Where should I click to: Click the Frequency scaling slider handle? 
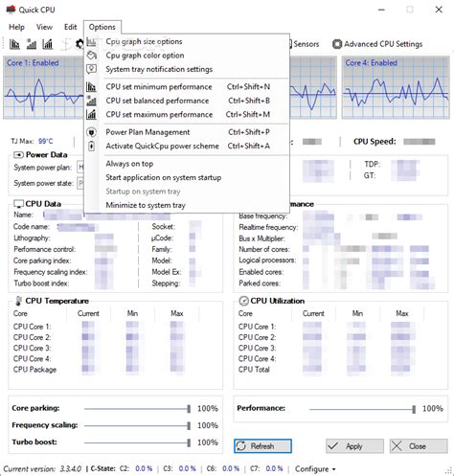189,425
